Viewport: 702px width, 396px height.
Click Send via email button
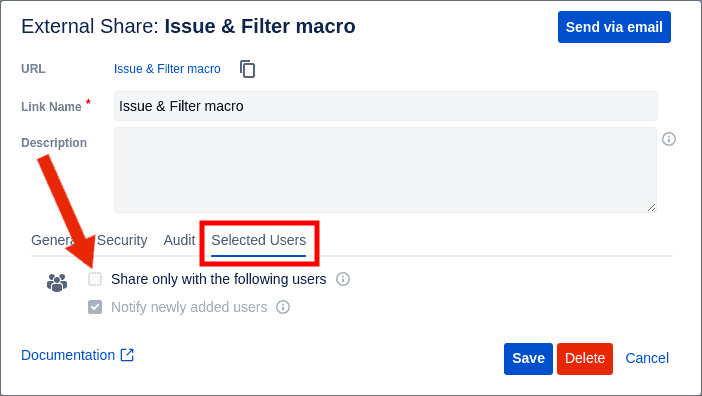pyautogui.click(x=614, y=27)
